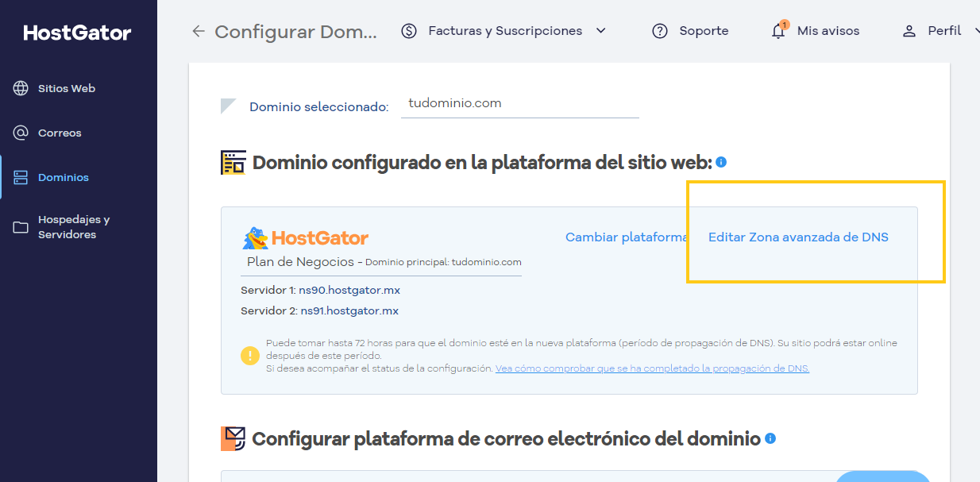Screen dimensions: 980x482
Task: Click the HostGator gator logo in platform card
Action: coord(305,237)
